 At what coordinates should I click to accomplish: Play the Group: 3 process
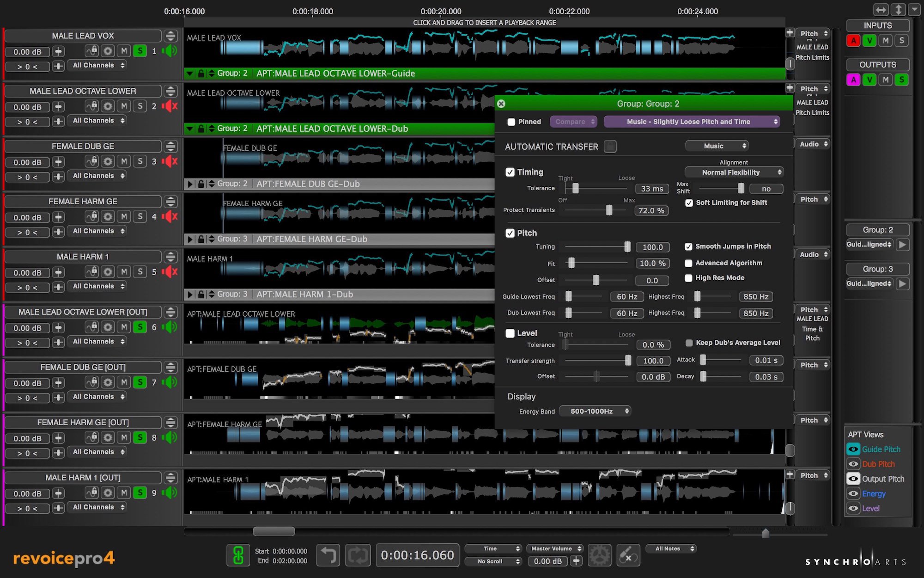pos(902,283)
